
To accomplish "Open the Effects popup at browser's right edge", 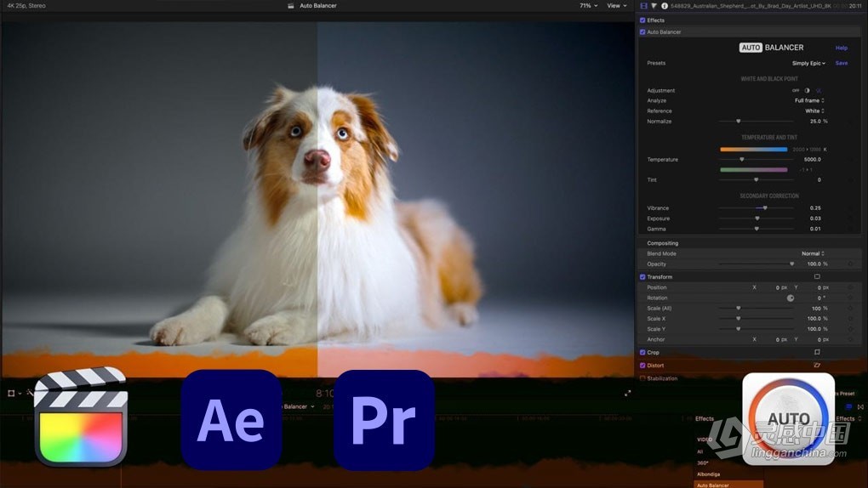I will [x=848, y=419].
